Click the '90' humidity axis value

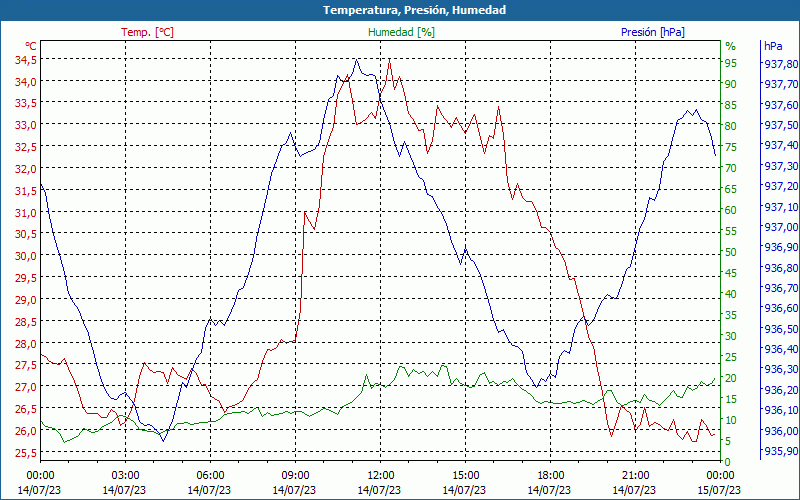point(731,84)
